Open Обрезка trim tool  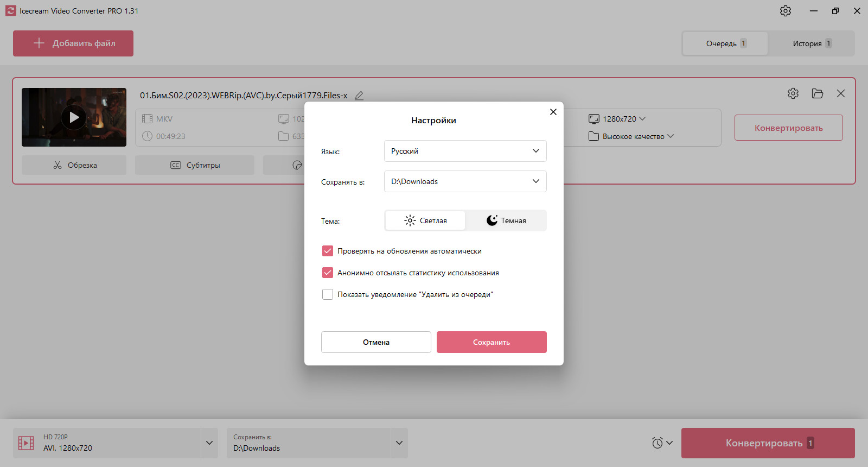pyautogui.click(x=74, y=165)
